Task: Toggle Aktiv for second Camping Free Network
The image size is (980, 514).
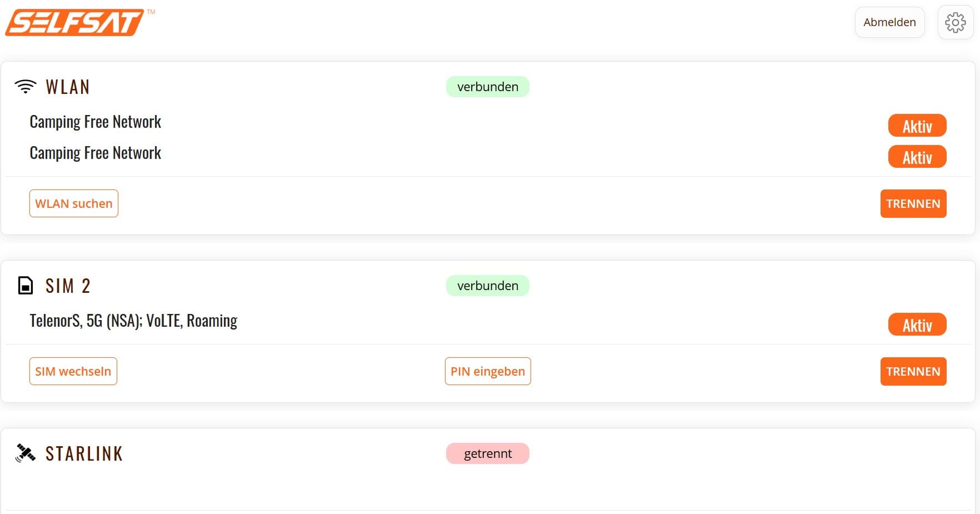Action: pos(917,157)
